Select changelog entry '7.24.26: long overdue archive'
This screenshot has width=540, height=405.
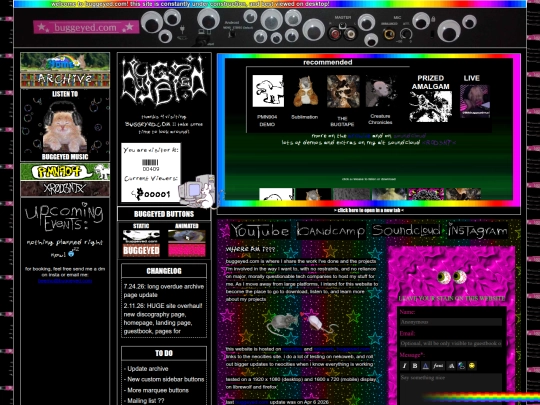tap(164, 291)
